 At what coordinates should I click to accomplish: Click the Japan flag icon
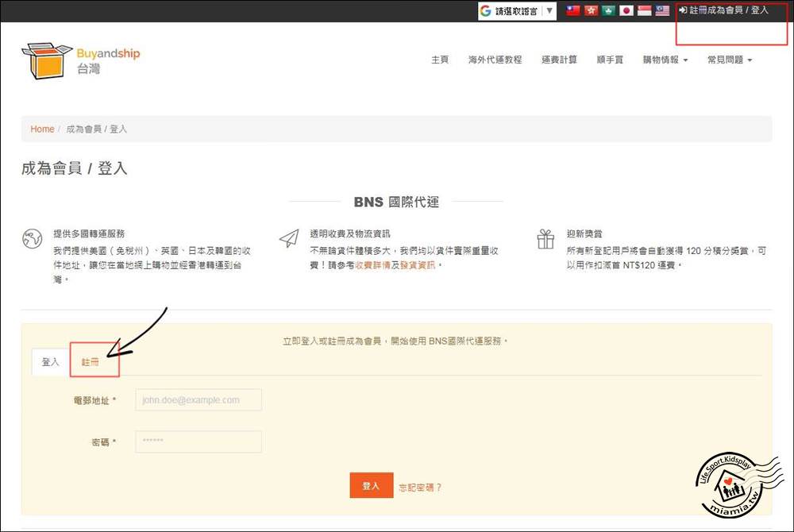626,11
